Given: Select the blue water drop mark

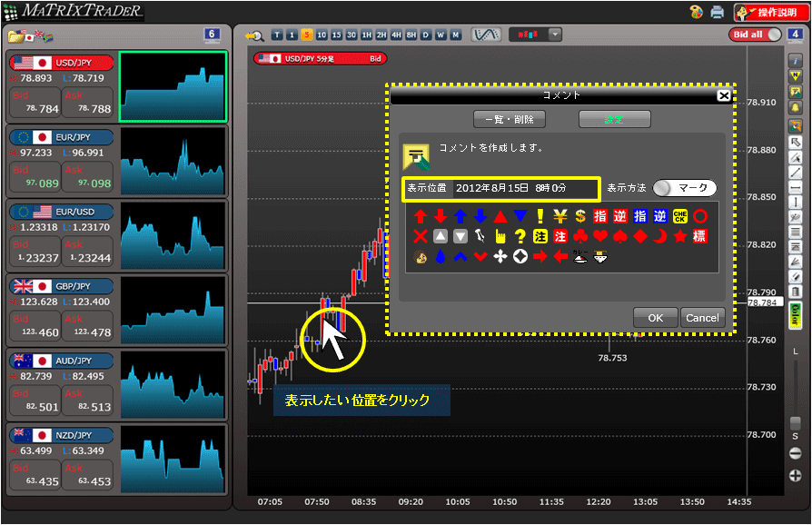Looking at the screenshot, I should 441,256.
